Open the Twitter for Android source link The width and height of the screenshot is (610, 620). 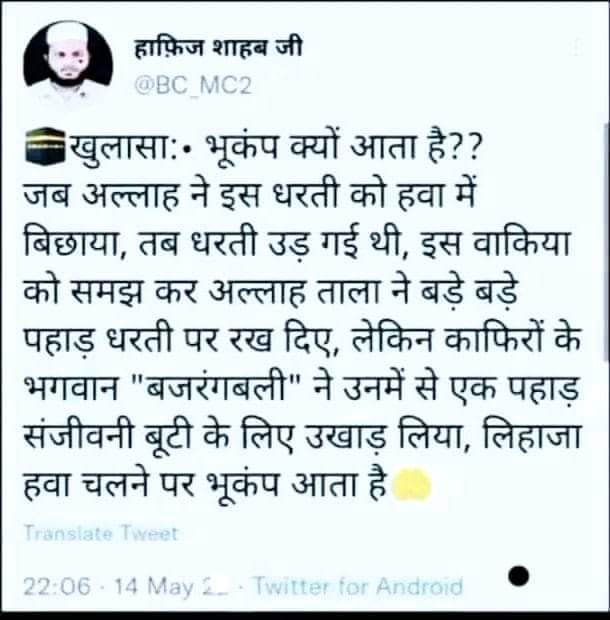pyautogui.click(x=358, y=586)
